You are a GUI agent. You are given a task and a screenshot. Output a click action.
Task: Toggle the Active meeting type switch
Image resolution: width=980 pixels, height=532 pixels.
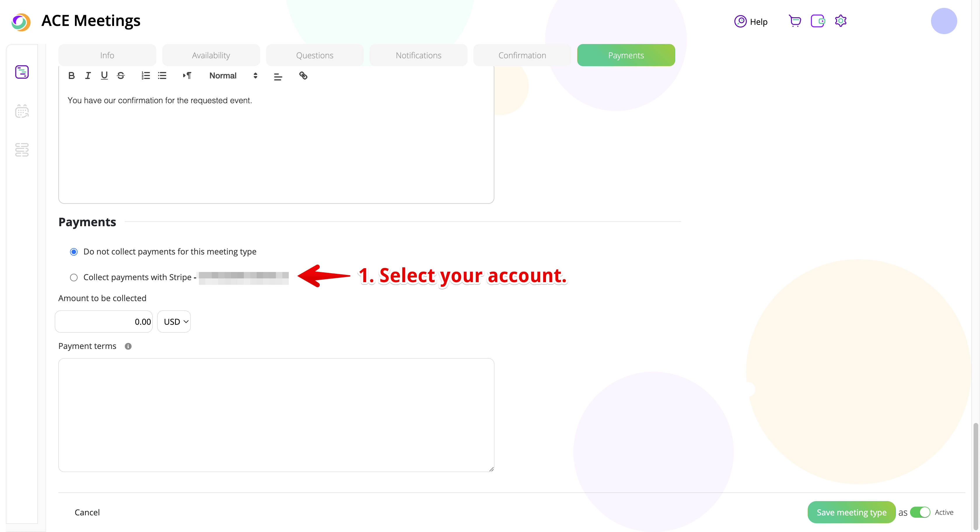[x=920, y=512]
